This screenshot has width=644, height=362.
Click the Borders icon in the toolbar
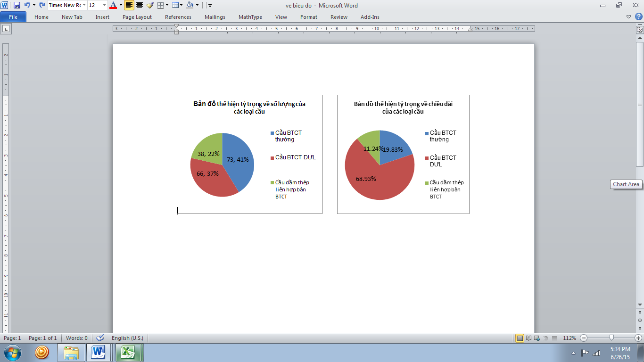(x=160, y=5)
